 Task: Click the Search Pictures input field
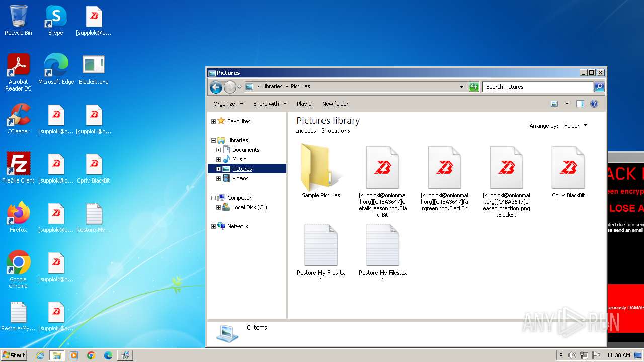click(538, 87)
